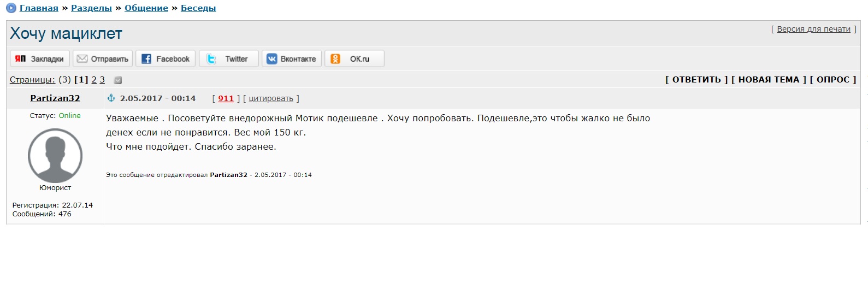Jump to page 3 of the thread
The width and height of the screenshot is (868, 295).
[102, 80]
